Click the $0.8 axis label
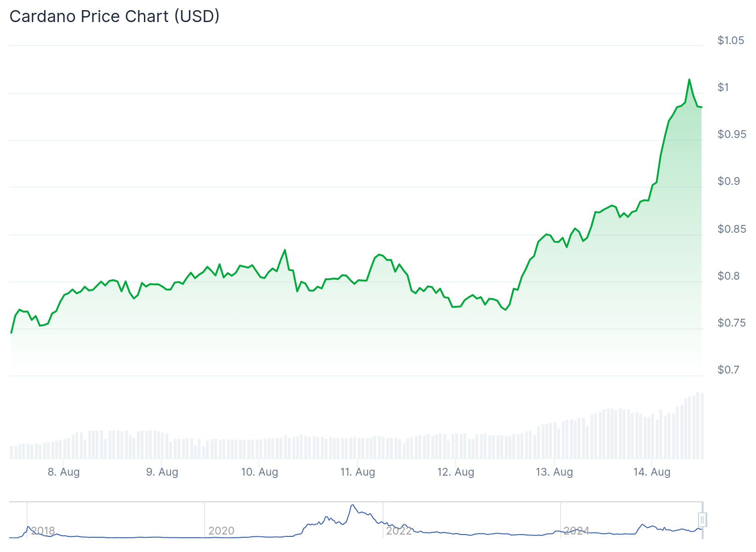Screen dimensions: 756x552 click(729, 276)
